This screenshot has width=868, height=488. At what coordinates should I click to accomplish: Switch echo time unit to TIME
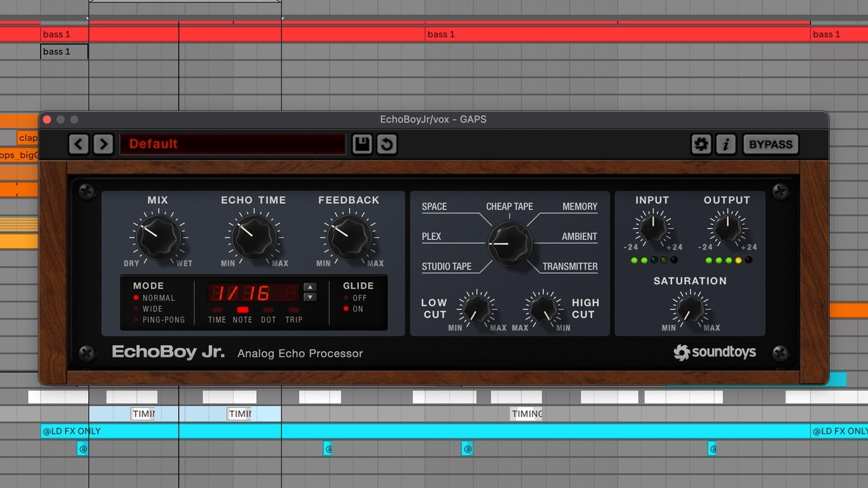pyautogui.click(x=217, y=314)
